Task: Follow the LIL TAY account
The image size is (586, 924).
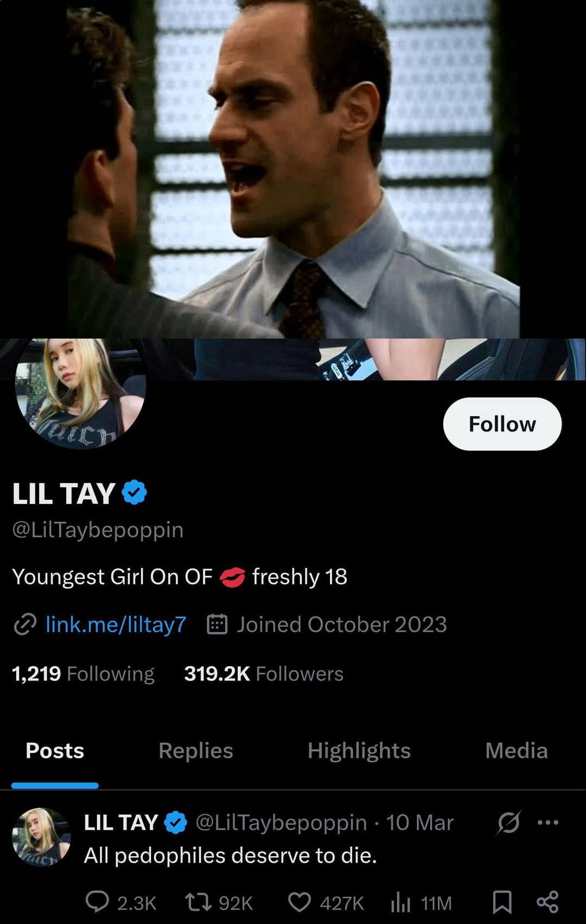Action: click(x=502, y=424)
